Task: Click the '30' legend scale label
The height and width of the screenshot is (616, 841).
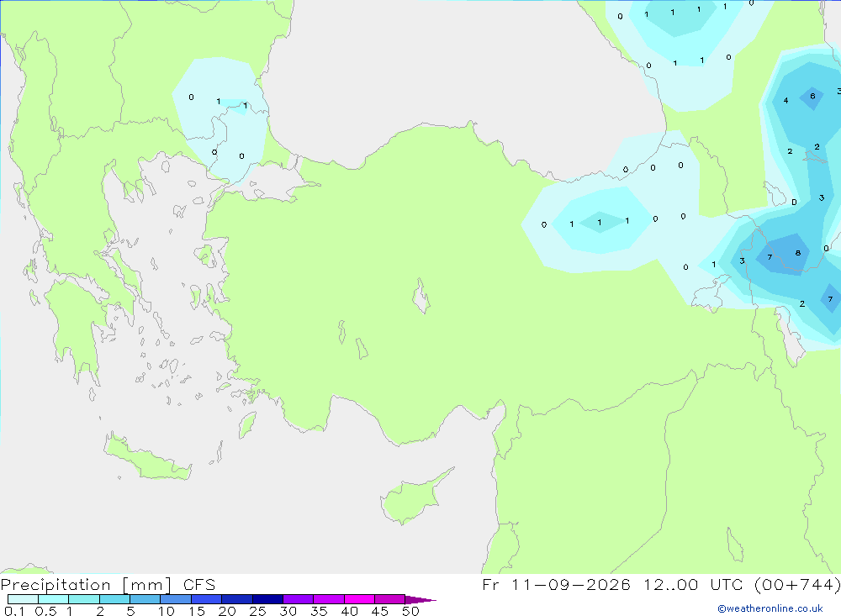Action: coord(288,611)
